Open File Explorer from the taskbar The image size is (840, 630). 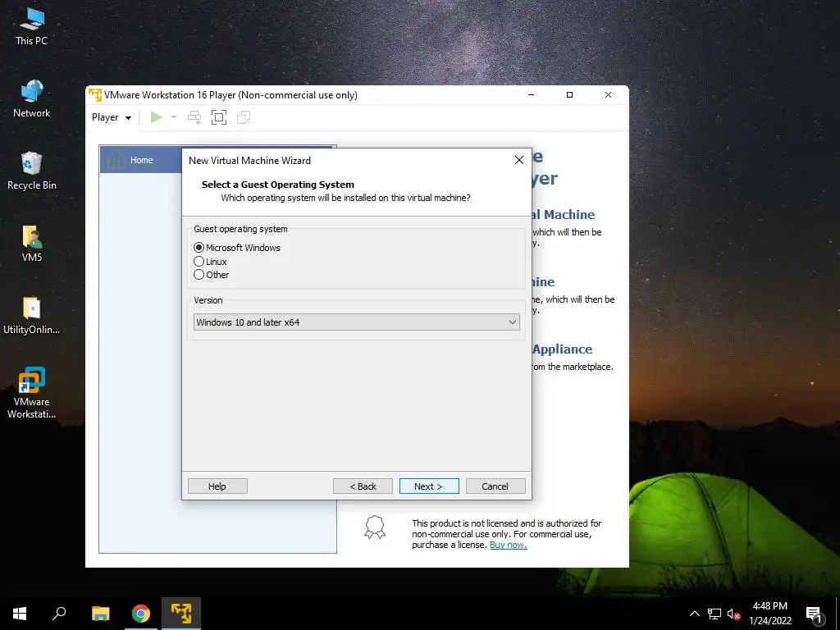(100, 614)
